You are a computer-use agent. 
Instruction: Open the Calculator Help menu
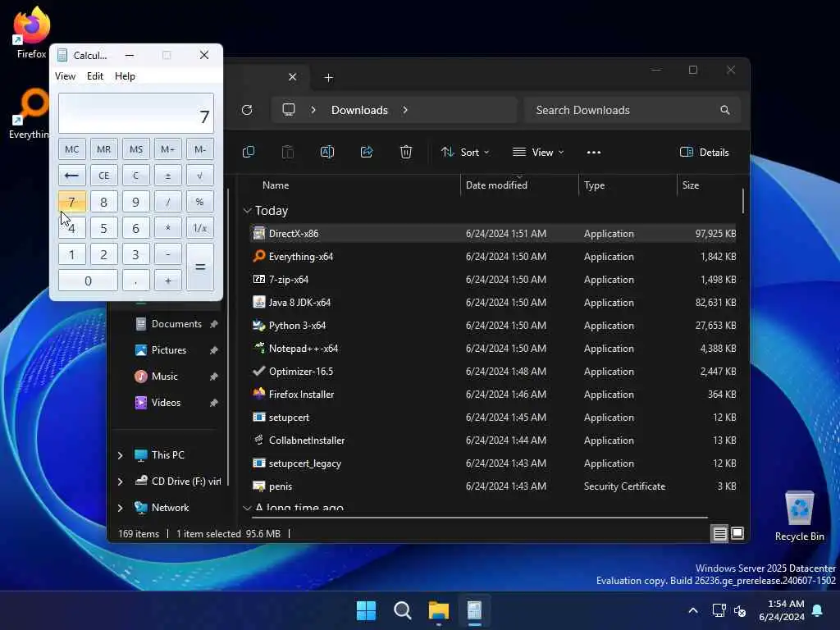125,76
